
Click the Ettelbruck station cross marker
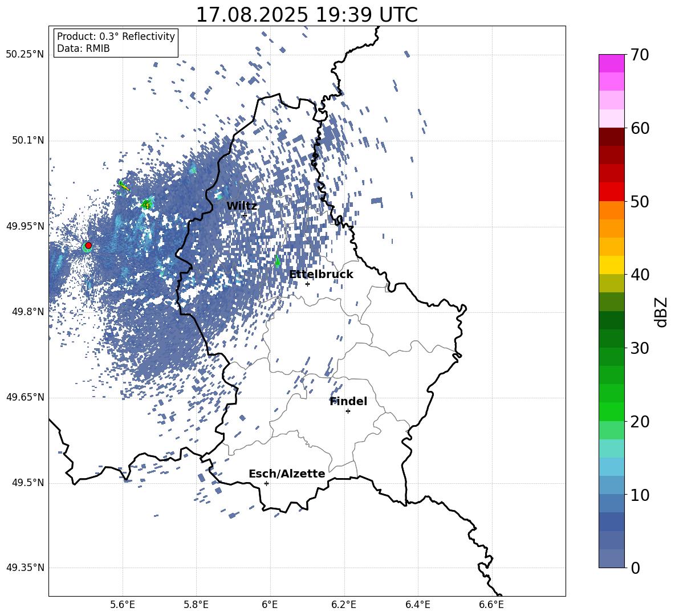pos(307,284)
